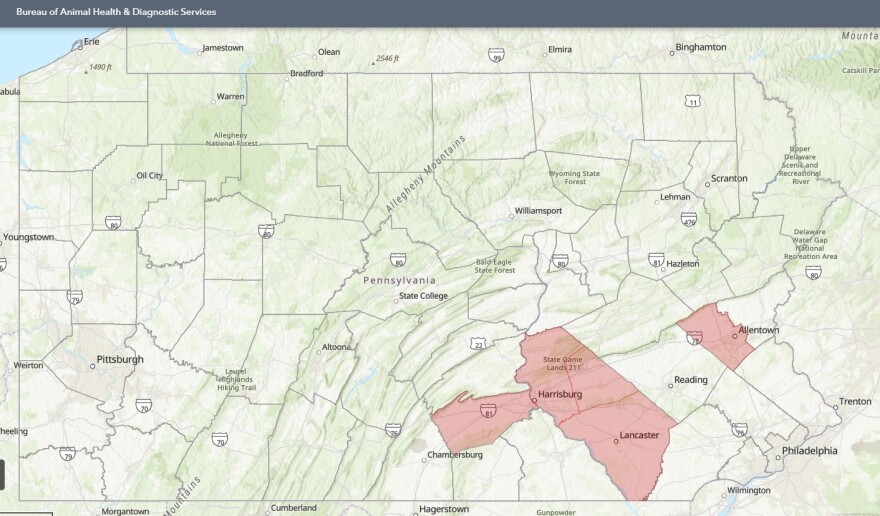The width and height of the screenshot is (880, 516).
Task: Click the US Route 11 highway shield
Action: (693, 101)
